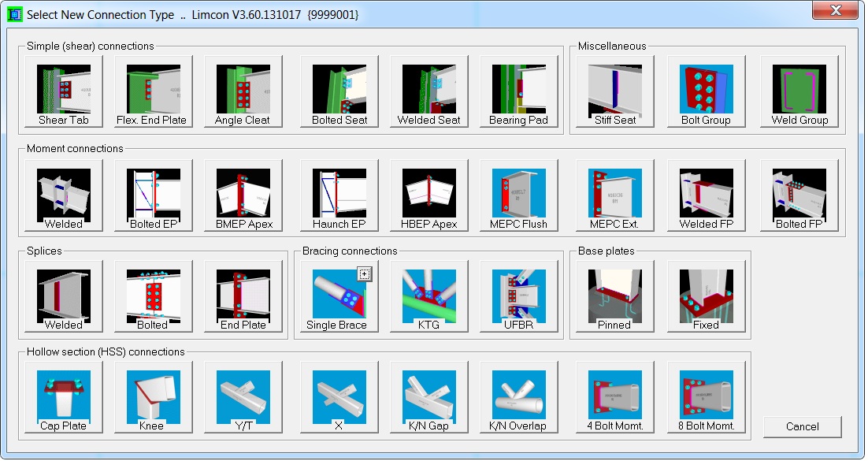This screenshot has height=461, width=868.
Task: Select 4 Bolt Momt. connection
Action: (x=615, y=397)
